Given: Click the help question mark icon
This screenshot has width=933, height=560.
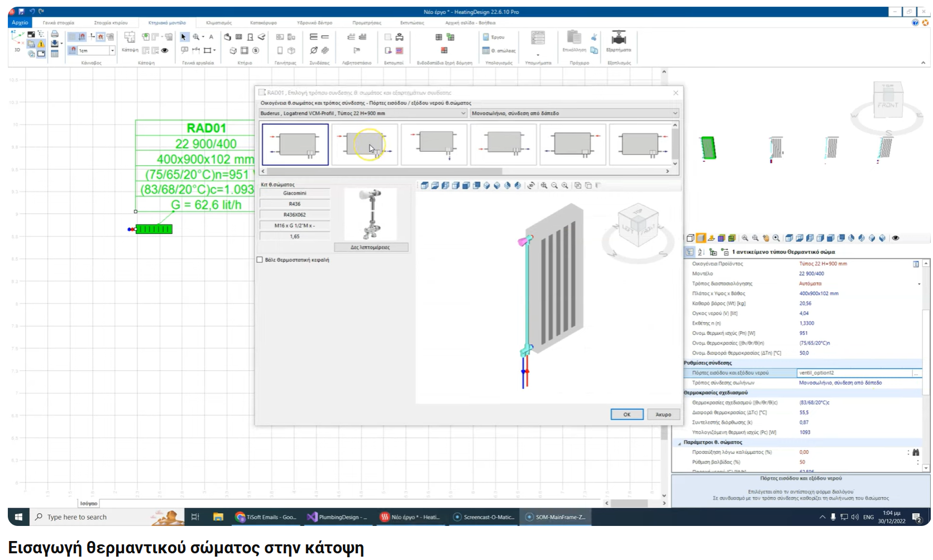Looking at the screenshot, I should tap(915, 23).
